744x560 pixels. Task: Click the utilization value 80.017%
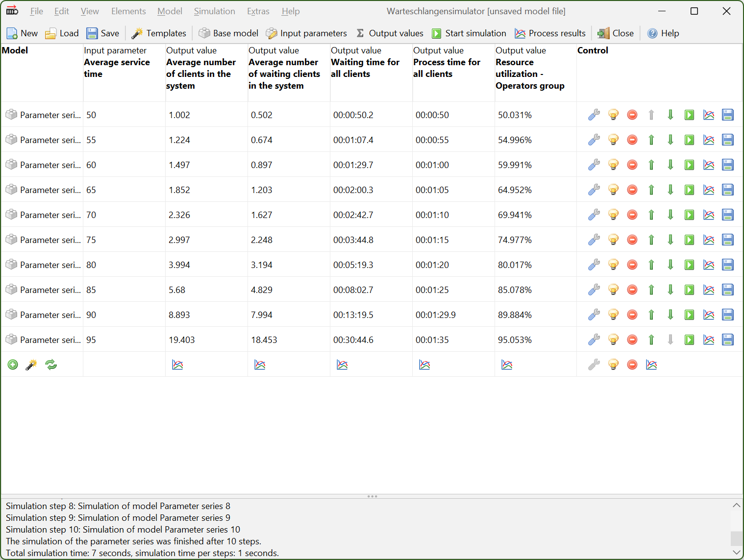tap(515, 265)
